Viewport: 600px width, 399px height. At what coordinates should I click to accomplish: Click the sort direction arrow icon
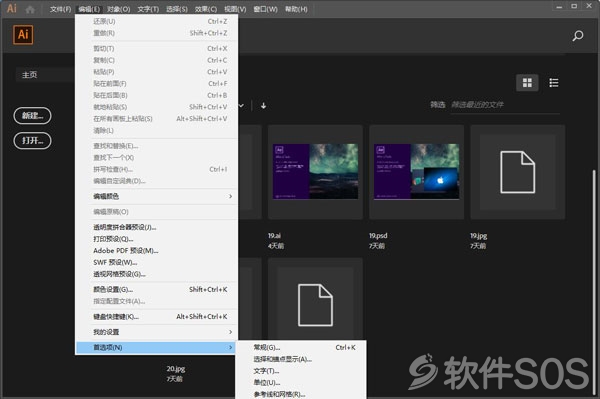pyautogui.click(x=263, y=106)
